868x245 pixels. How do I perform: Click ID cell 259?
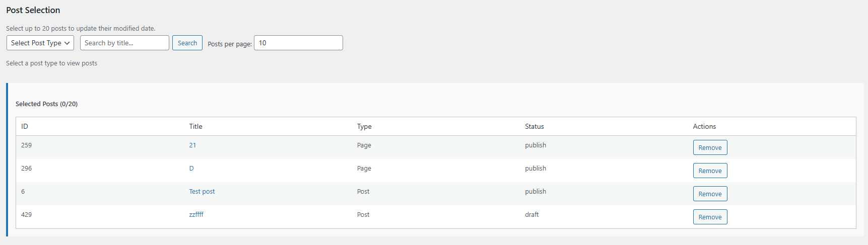point(26,145)
